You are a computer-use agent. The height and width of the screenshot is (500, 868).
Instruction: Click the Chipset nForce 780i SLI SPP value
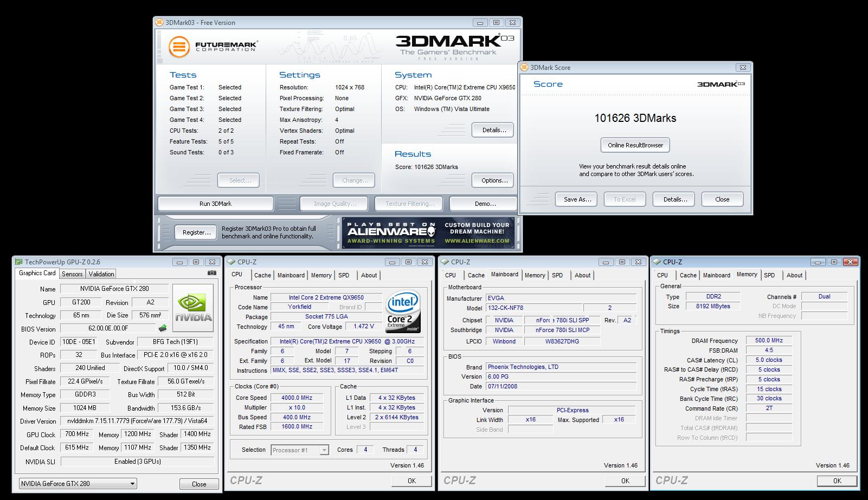tap(562, 320)
